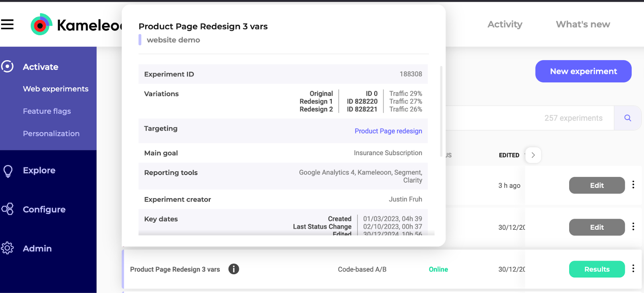Click the Explore lightbulb icon
Viewport: 644px width, 293px height.
pos(8,171)
